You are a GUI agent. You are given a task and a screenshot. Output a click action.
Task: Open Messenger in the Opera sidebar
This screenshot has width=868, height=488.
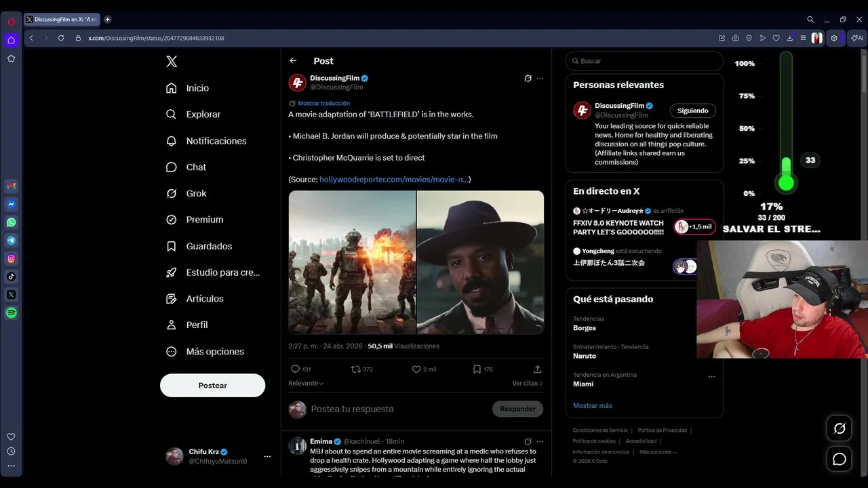coord(12,204)
